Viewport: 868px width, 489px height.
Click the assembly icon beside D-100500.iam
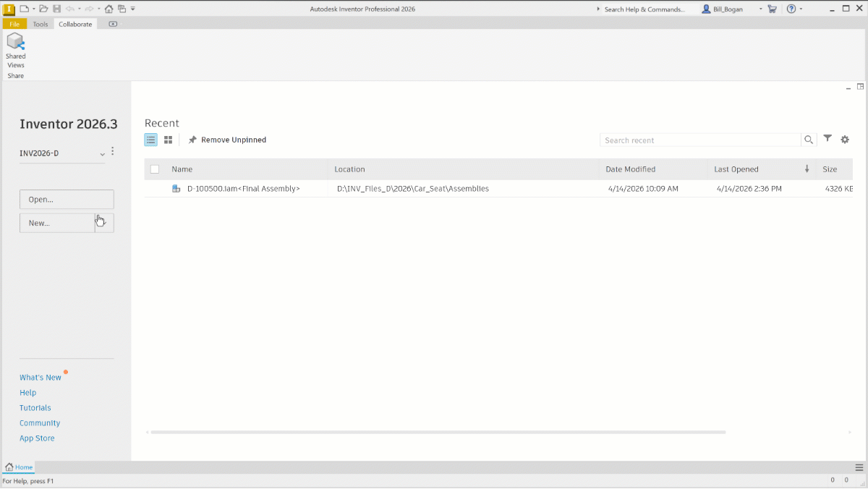[176, 189]
